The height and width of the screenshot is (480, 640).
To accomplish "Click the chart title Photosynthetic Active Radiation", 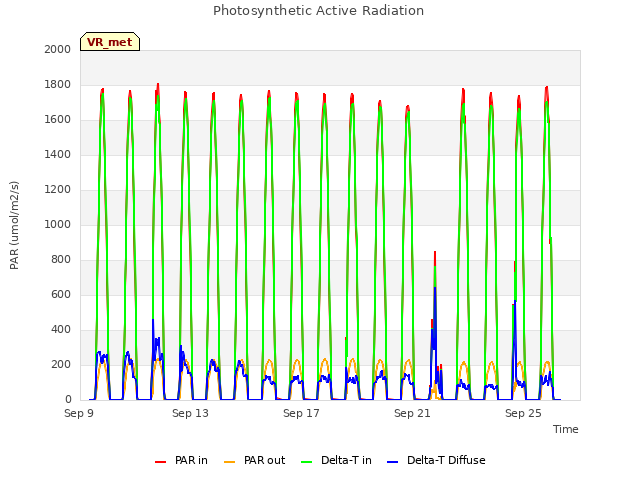I will (318, 11).
